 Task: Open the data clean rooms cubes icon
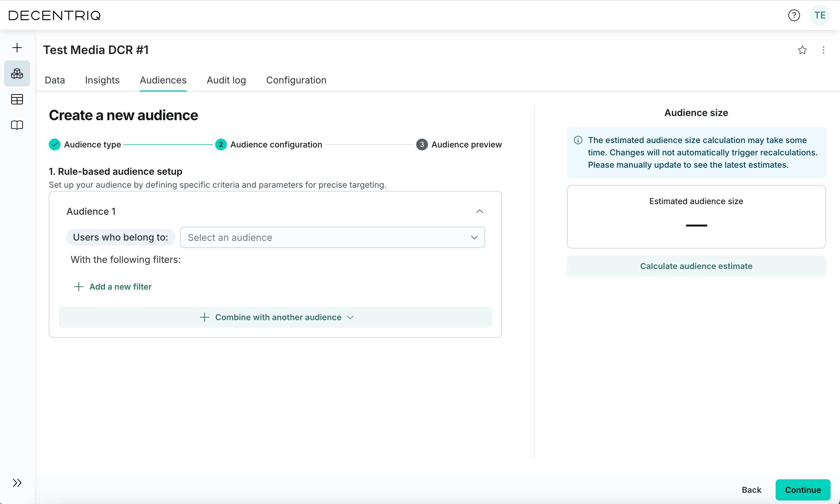click(17, 73)
